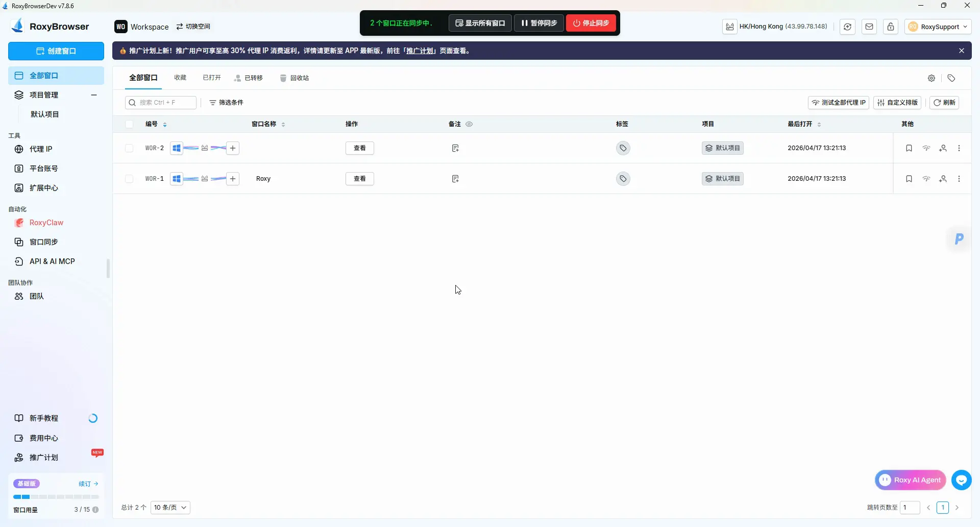This screenshot has height=527, width=980.
Task: Sort the table by the 最后打开 column
Action: tap(819, 125)
